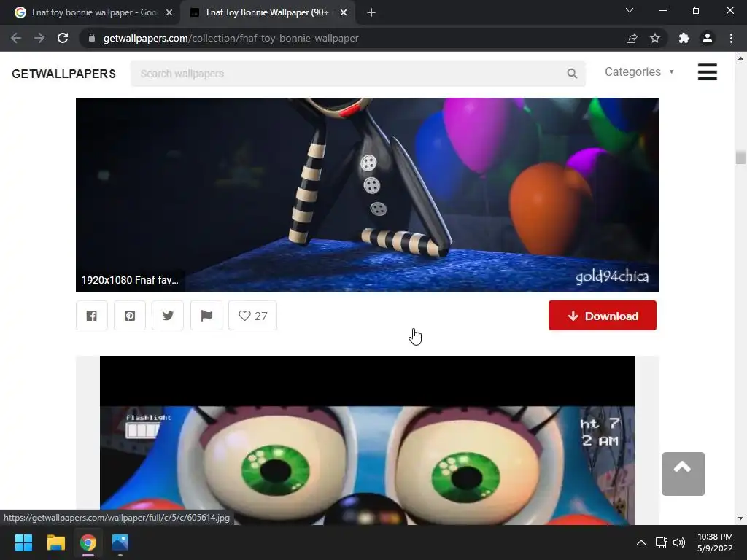Pin the wallpaper on Pinterest
Image resolution: width=747 pixels, height=560 pixels.
point(130,315)
